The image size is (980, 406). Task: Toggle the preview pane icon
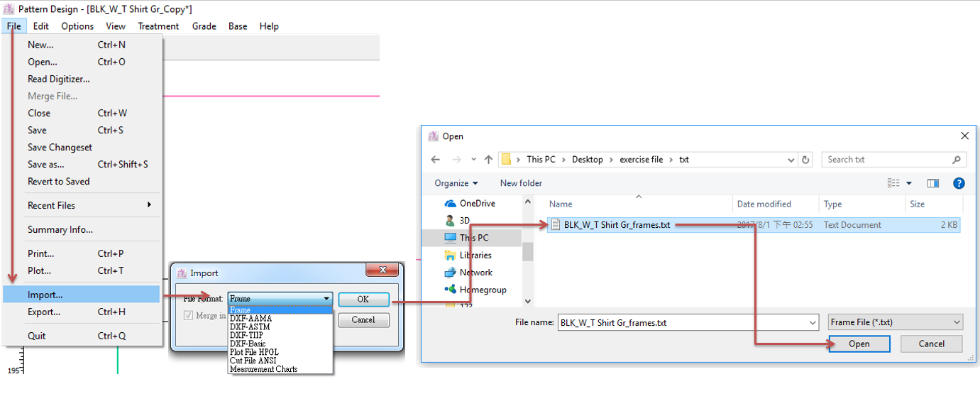tap(932, 183)
